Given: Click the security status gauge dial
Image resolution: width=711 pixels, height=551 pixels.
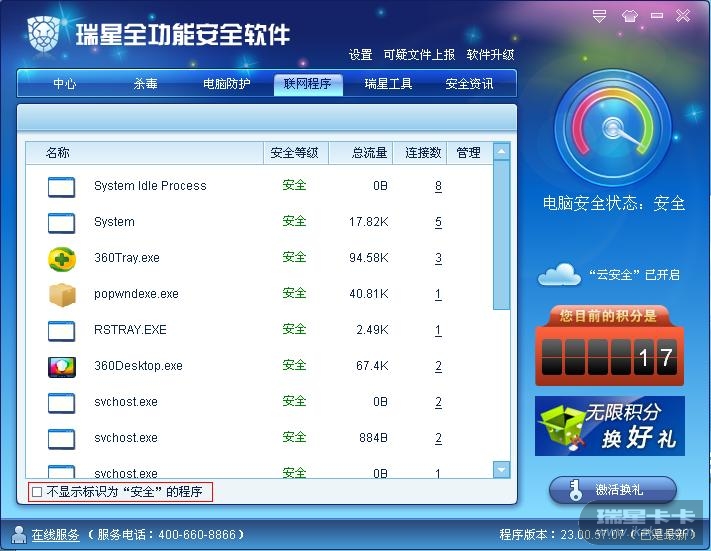Looking at the screenshot, I should tap(613, 128).
